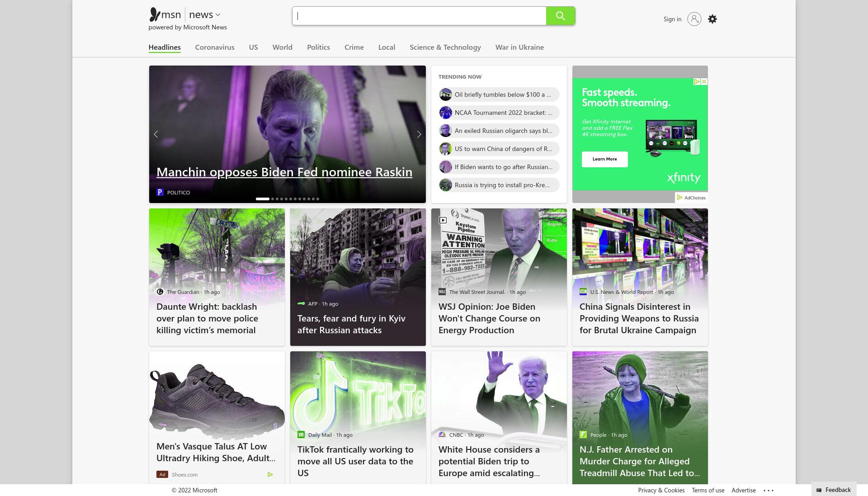Open WSJ Opinion Biden energy story
868x496 pixels.
pos(489,318)
